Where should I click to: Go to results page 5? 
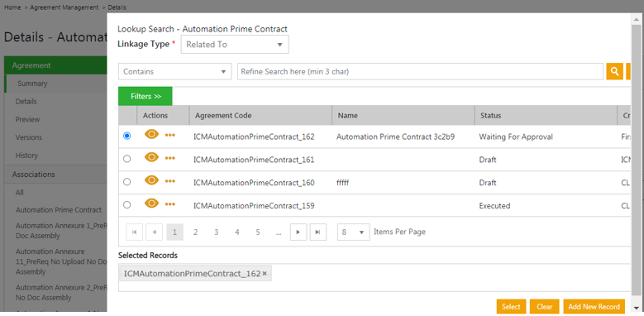[x=258, y=232]
